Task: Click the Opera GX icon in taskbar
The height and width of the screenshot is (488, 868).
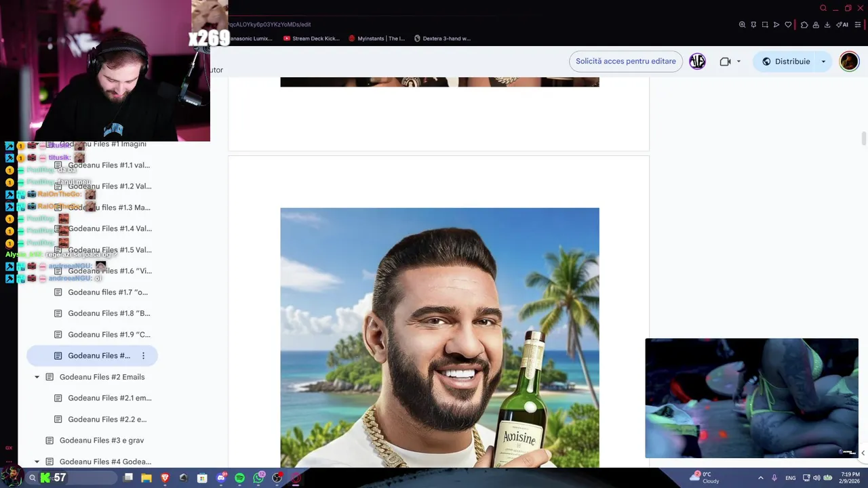Action: pyautogui.click(x=296, y=478)
